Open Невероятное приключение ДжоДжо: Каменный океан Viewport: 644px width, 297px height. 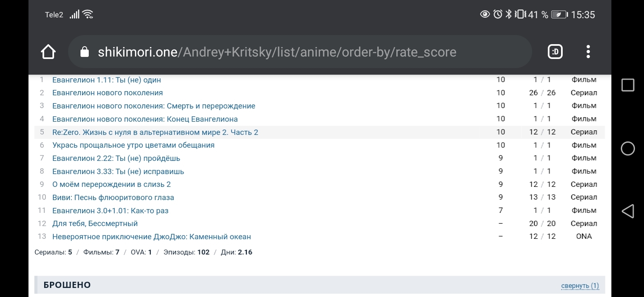pos(152,237)
